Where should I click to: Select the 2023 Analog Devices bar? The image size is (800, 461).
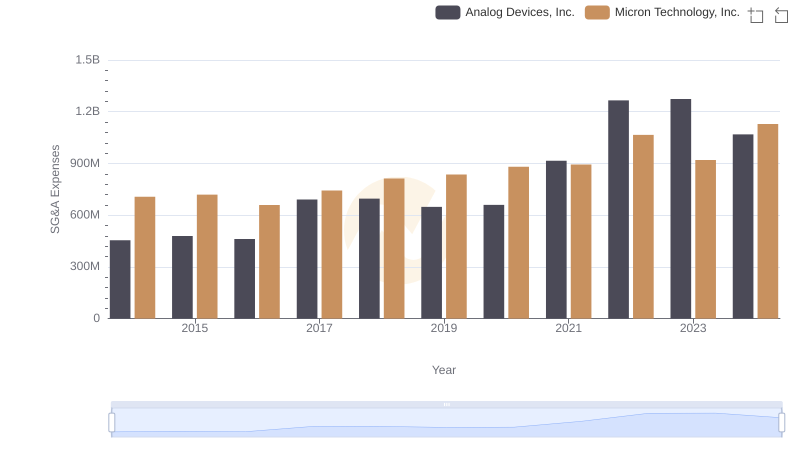pyautogui.click(x=681, y=209)
